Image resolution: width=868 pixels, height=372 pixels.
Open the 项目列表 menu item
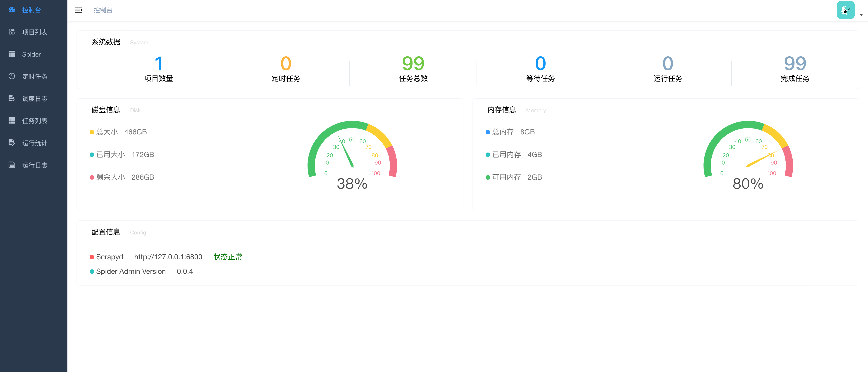pos(35,32)
